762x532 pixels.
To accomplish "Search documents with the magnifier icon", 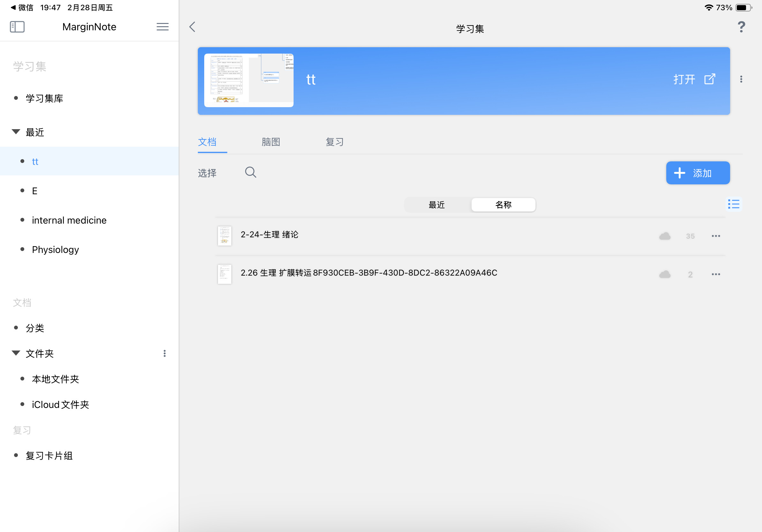I will point(250,172).
